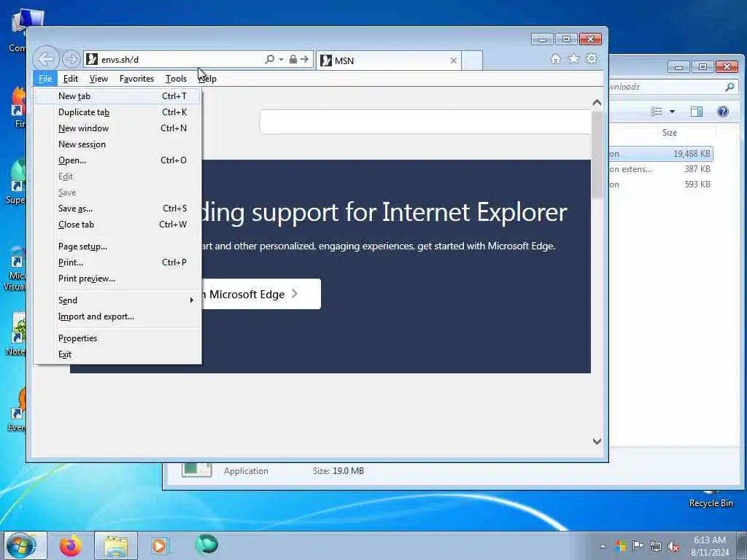
Task: Choose Close tab menu entry
Action: [117, 225]
